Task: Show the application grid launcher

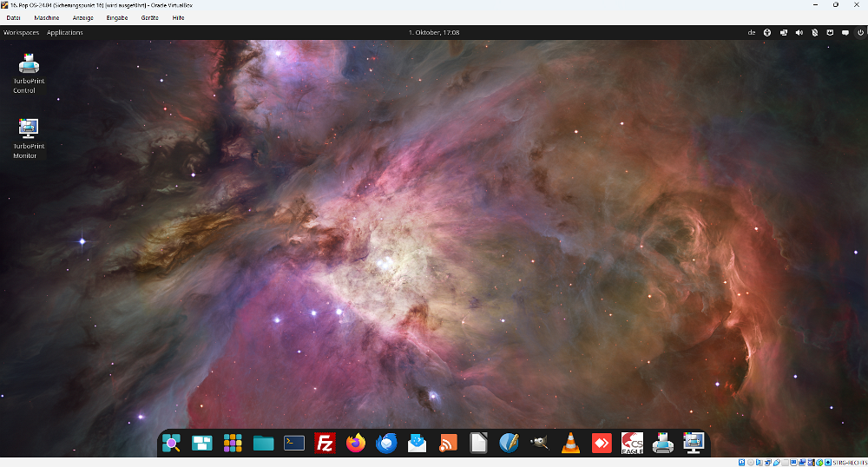Action: [233, 444]
